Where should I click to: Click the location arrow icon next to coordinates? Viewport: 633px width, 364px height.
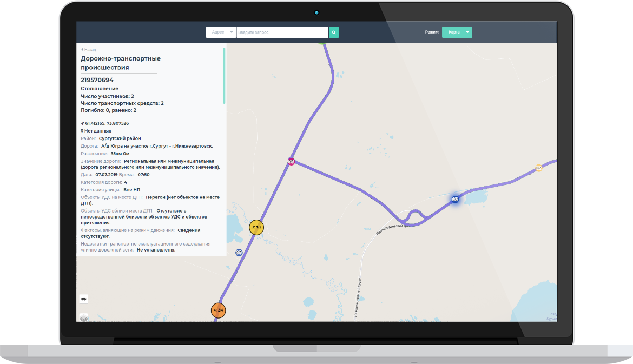coord(82,123)
